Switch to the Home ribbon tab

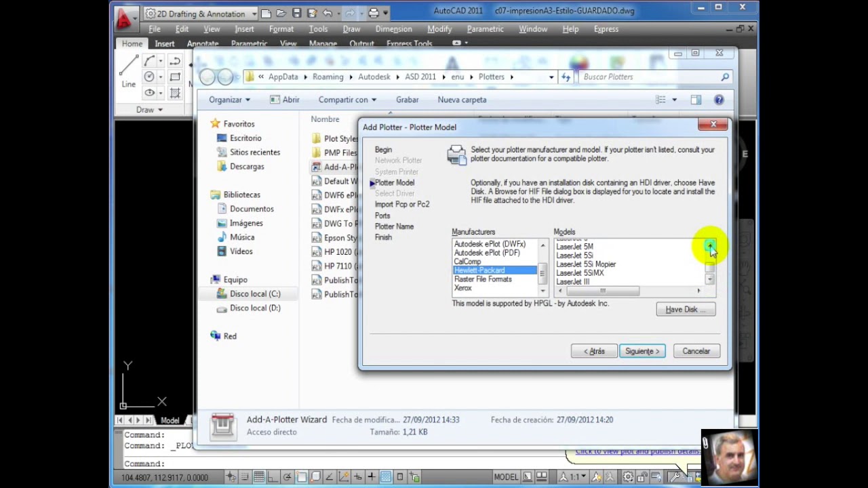click(132, 43)
